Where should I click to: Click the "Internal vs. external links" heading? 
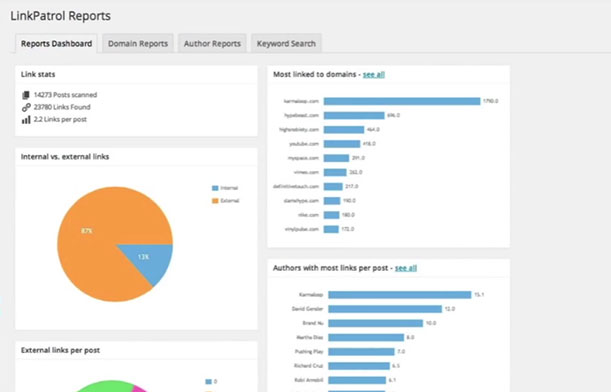pyautogui.click(x=65, y=157)
